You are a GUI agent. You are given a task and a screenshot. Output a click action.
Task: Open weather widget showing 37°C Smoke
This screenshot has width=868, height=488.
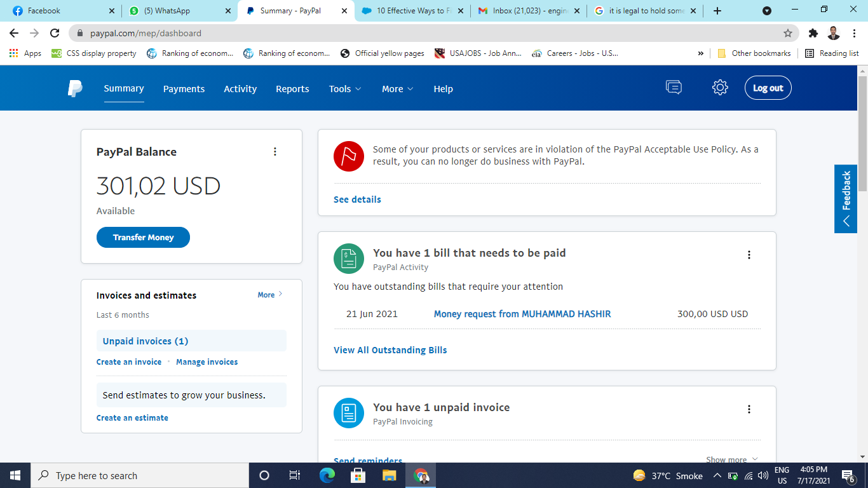click(x=668, y=475)
